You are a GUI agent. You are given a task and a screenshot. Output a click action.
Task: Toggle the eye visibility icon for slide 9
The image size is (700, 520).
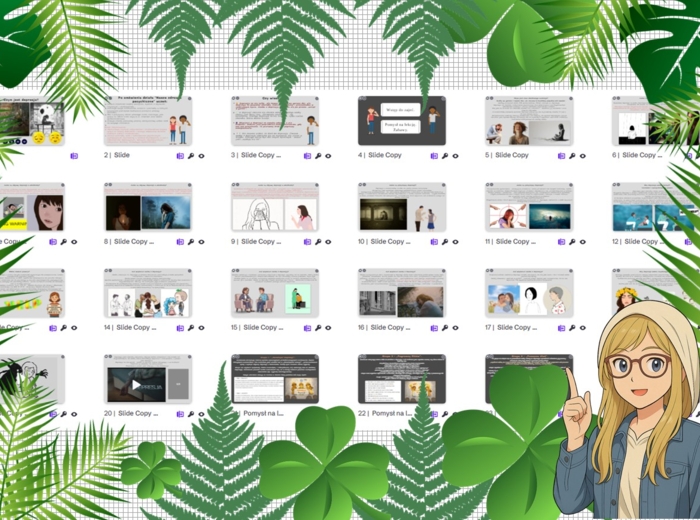[x=328, y=242]
